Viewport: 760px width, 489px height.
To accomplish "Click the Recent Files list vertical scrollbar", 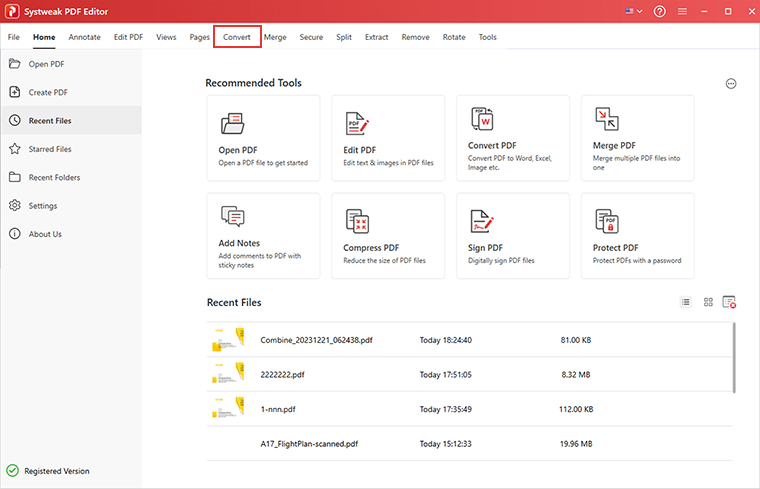I will tap(734, 358).
